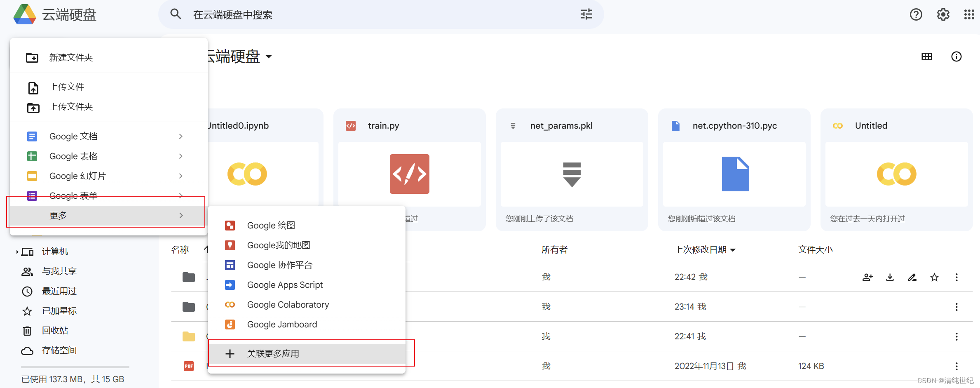Image resolution: width=980 pixels, height=388 pixels.
Task: Open net.cpython-310.pyc file thumbnail
Action: 734,174
